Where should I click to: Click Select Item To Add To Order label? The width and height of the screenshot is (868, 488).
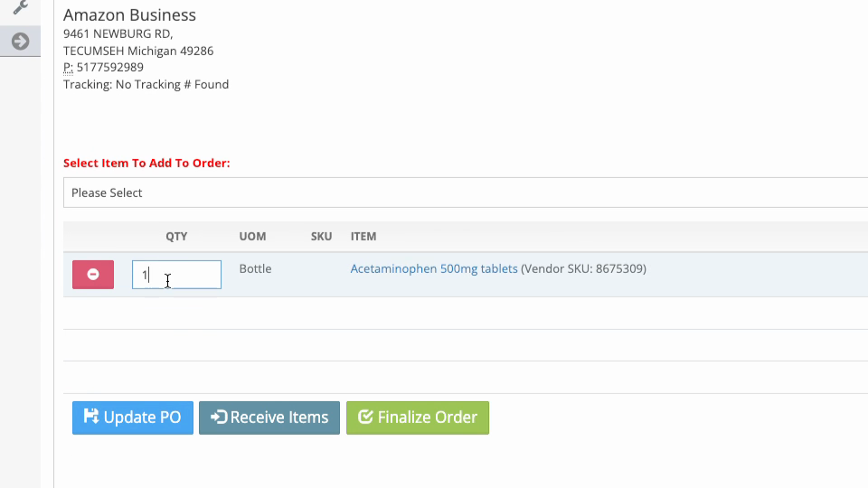tap(146, 164)
